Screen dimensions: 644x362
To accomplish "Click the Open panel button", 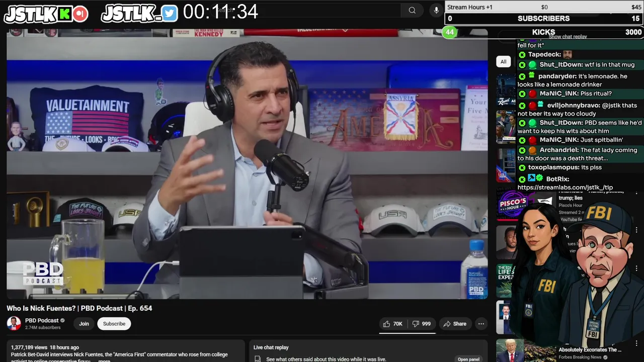I will click(x=468, y=359).
